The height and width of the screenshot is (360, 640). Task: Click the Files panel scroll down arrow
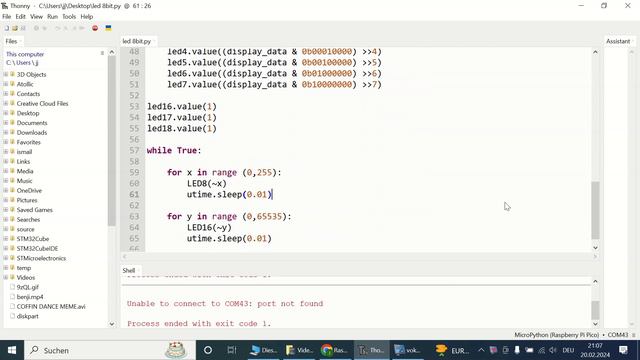pyautogui.click(x=112, y=324)
